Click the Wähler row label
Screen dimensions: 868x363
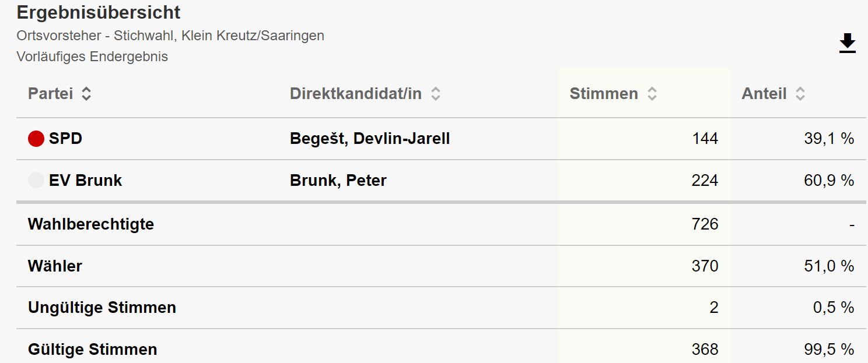click(x=55, y=266)
